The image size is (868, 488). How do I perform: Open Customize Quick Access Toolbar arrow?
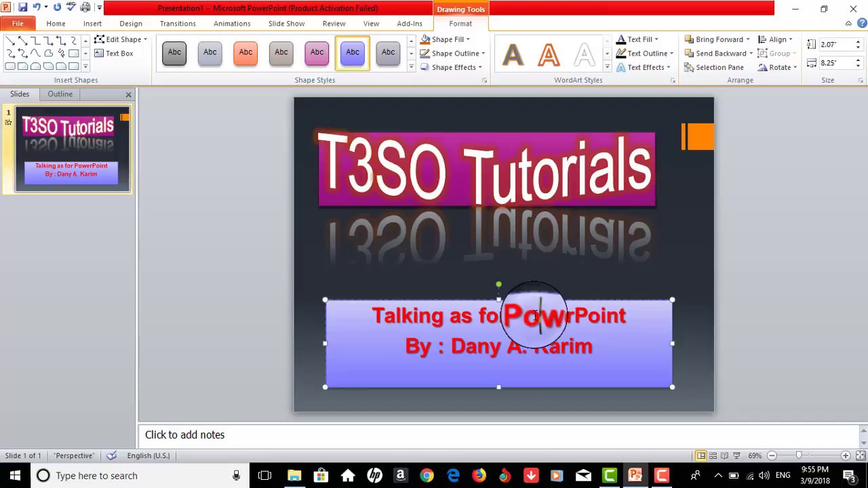pos(99,8)
